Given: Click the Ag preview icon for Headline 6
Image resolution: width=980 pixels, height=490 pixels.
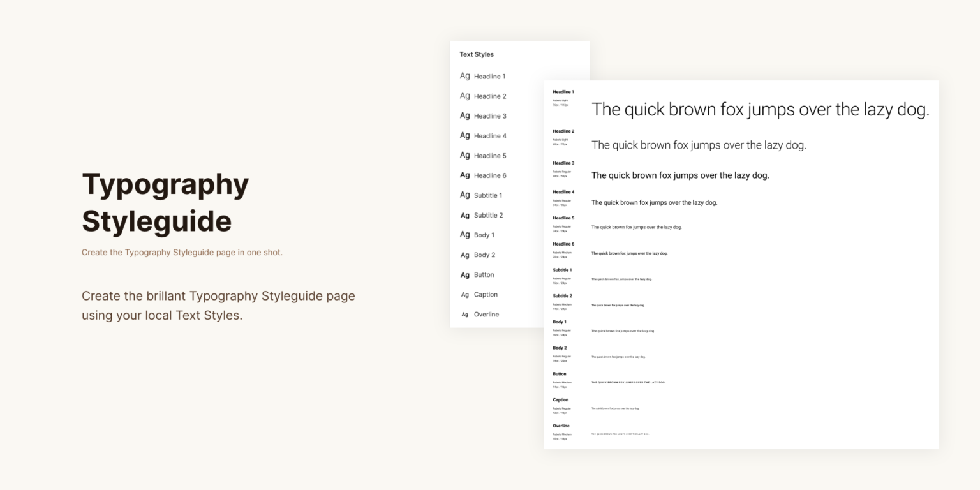Looking at the screenshot, I should click(464, 175).
